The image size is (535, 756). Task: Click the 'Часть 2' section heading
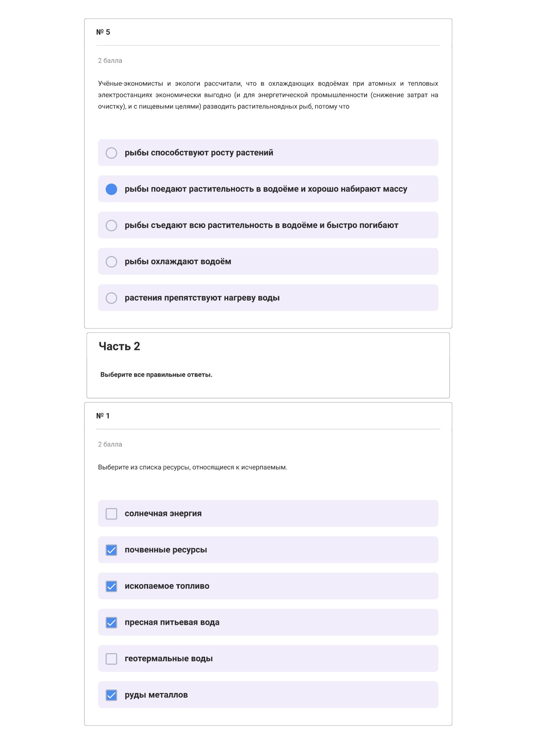pyautogui.click(x=120, y=346)
